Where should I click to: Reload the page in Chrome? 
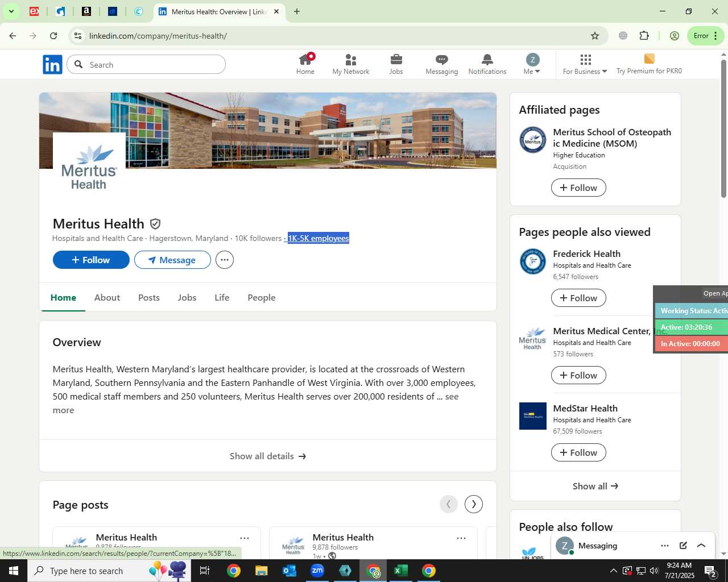53,36
